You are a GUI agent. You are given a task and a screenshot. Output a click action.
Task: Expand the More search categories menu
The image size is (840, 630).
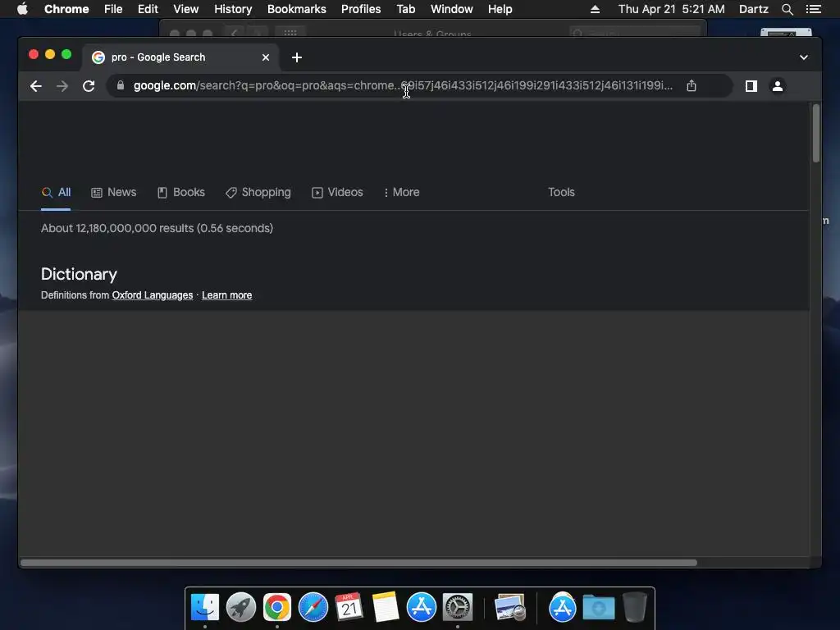click(x=401, y=192)
